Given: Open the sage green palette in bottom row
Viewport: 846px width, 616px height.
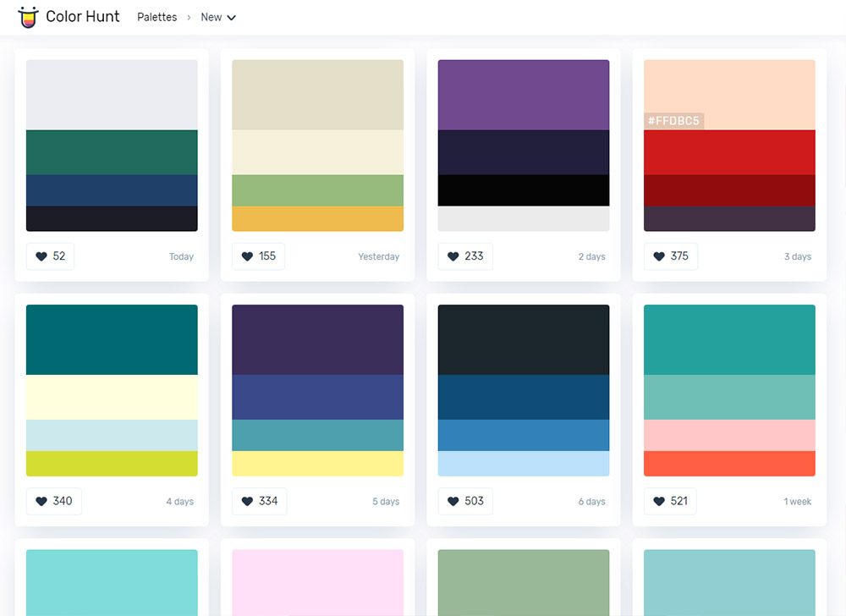Looking at the screenshot, I should (x=524, y=582).
